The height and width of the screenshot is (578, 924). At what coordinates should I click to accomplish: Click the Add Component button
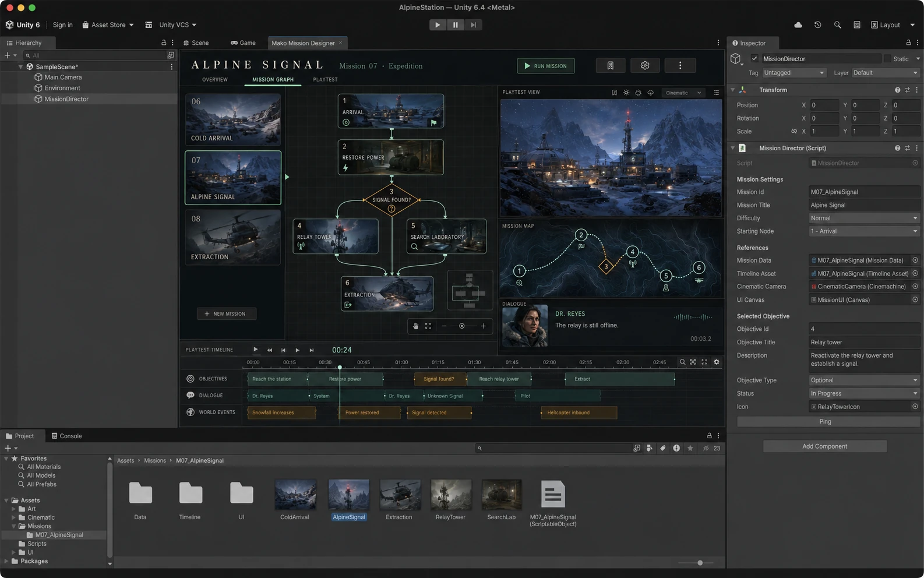(x=825, y=446)
